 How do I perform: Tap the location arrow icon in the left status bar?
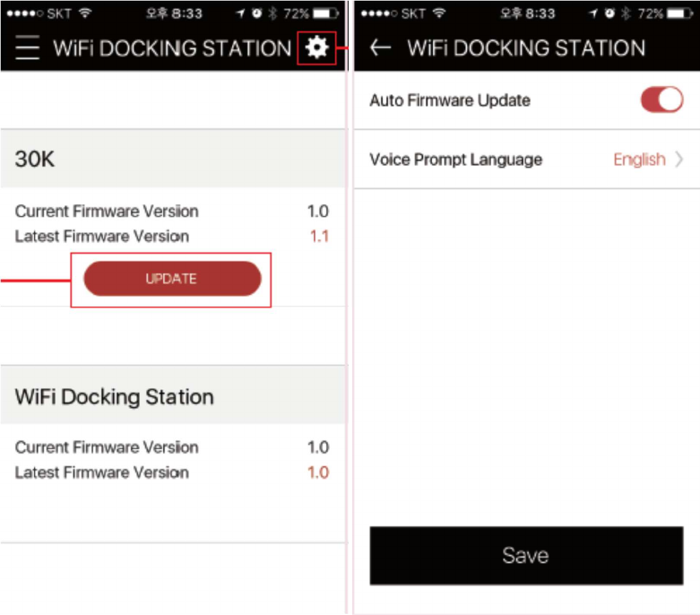[x=240, y=13]
